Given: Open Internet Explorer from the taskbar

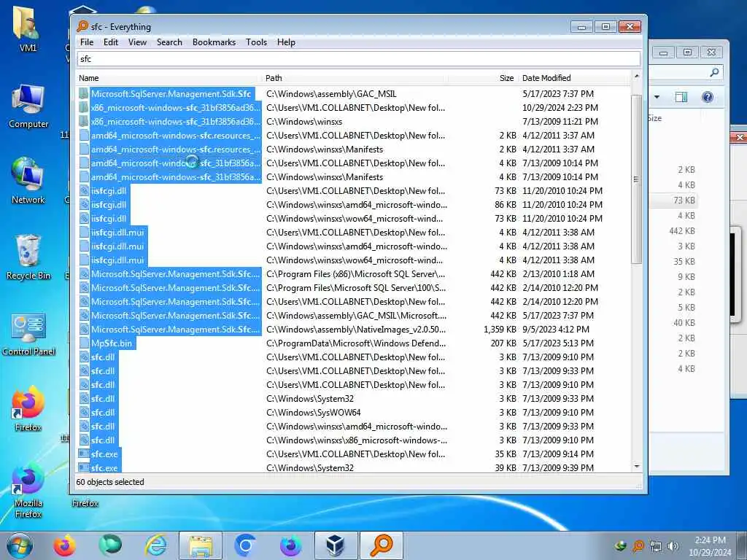Looking at the screenshot, I should (156, 545).
